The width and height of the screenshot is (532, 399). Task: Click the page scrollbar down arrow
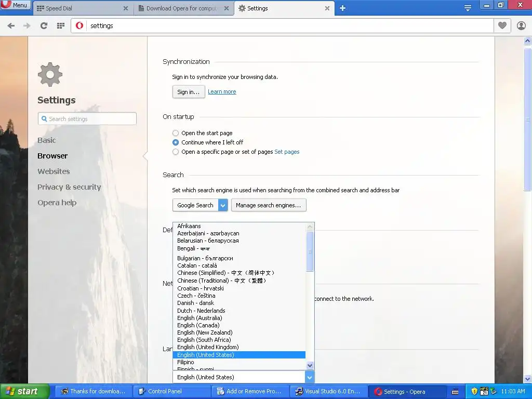[528, 379]
